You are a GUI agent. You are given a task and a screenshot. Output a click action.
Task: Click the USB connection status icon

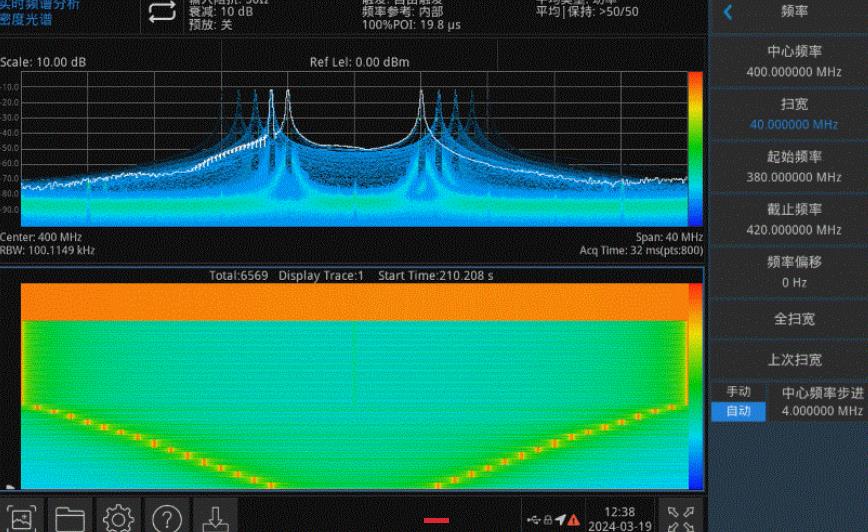[533, 519]
